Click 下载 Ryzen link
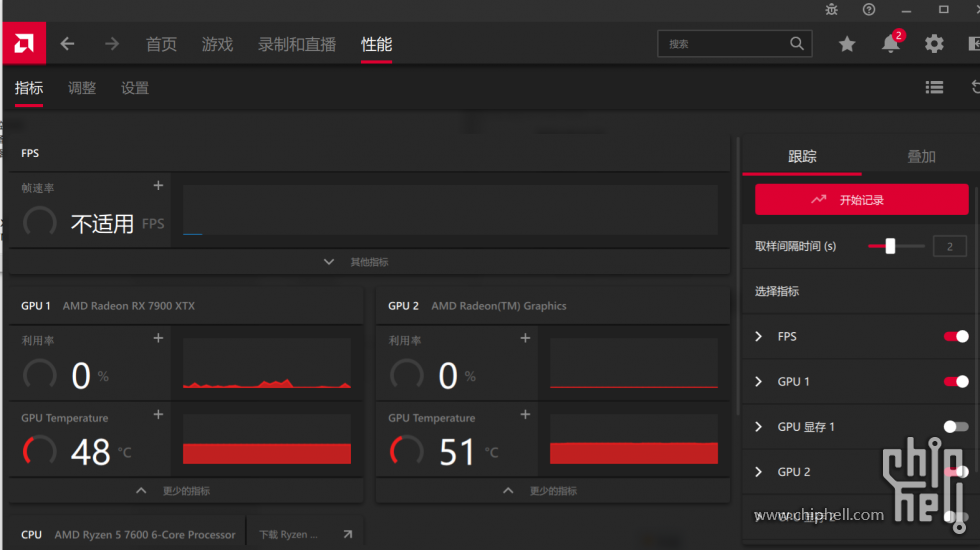 tap(288, 534)
